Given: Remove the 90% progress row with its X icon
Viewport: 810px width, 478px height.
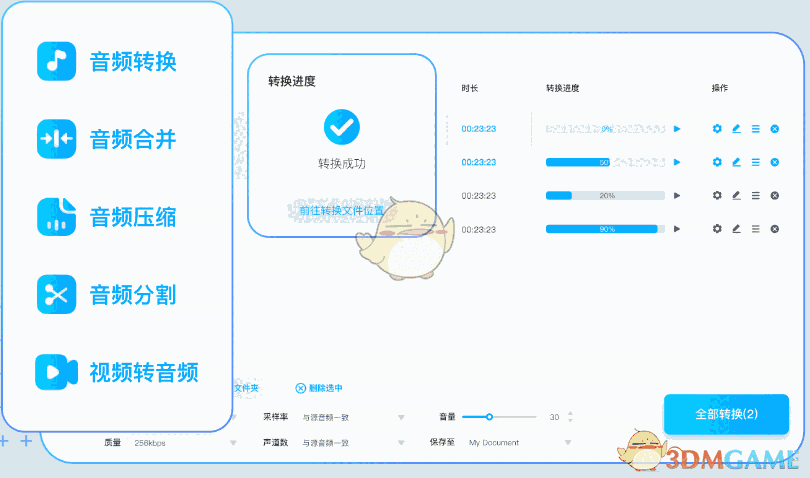Looking at the screenshot, I should (775, 229).
